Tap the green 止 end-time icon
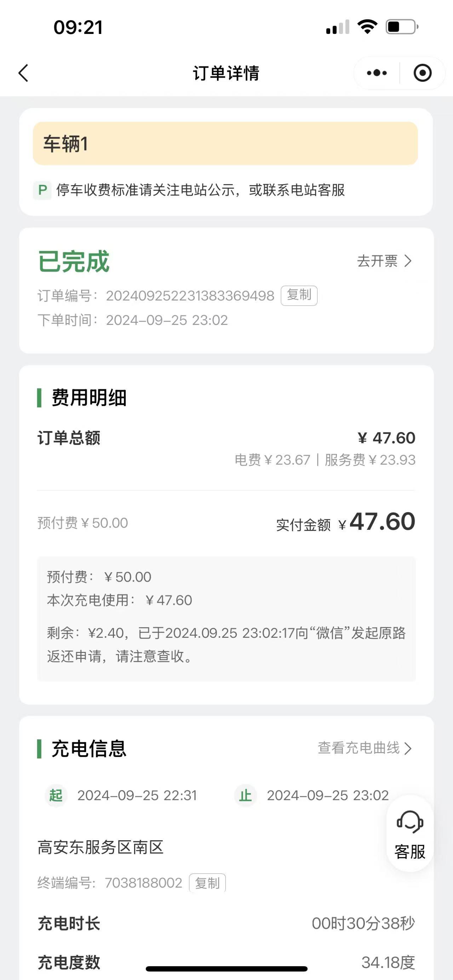This screenshot has width=453, height=980. [x=245, y=796]
